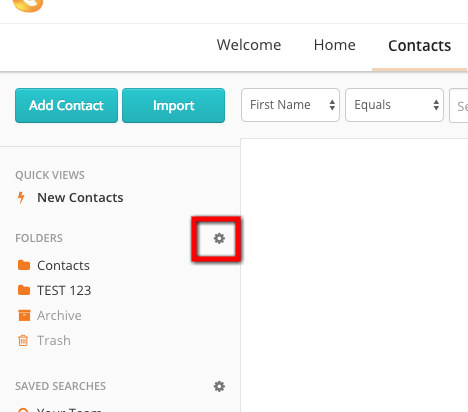Click the Contacts folder icon
The image size is (468, 412).
click(x=24, y=265)
